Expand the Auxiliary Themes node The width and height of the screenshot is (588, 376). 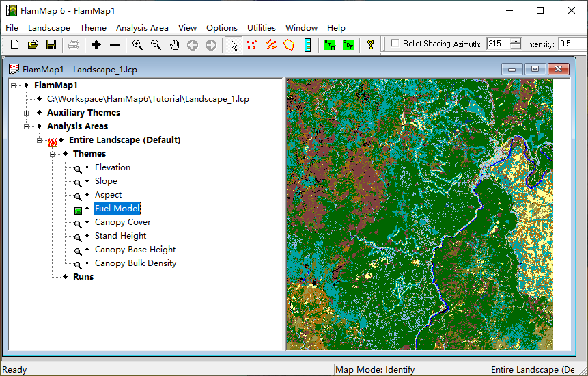click(27, 113)
